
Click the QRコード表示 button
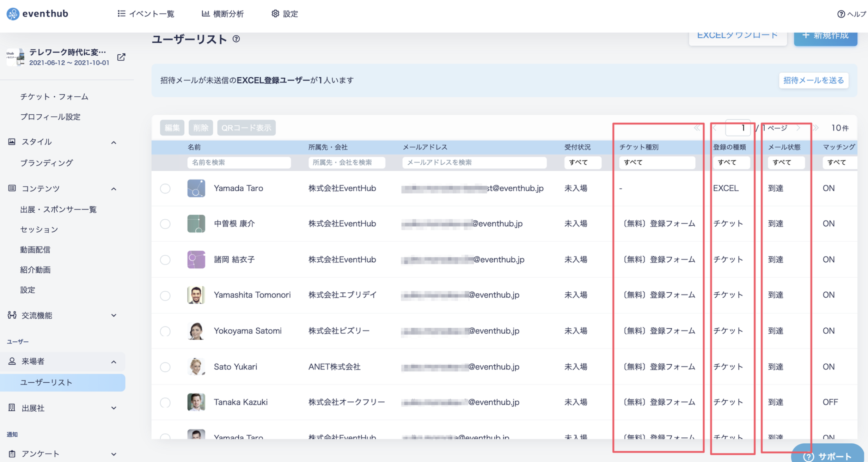(246, 128)
